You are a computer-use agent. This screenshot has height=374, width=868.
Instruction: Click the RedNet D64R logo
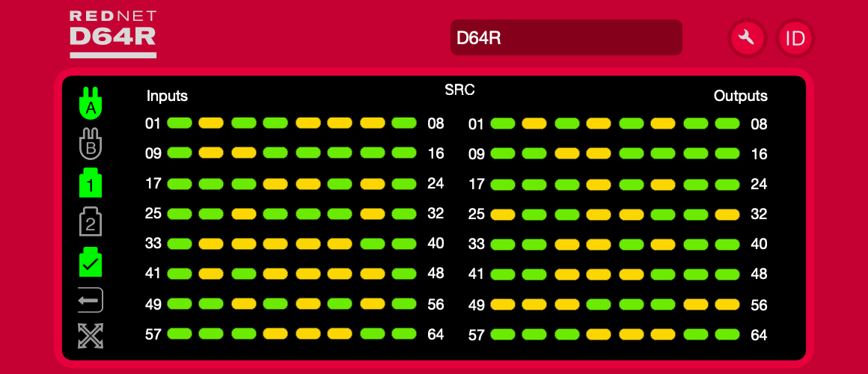(x=113, y=34)
